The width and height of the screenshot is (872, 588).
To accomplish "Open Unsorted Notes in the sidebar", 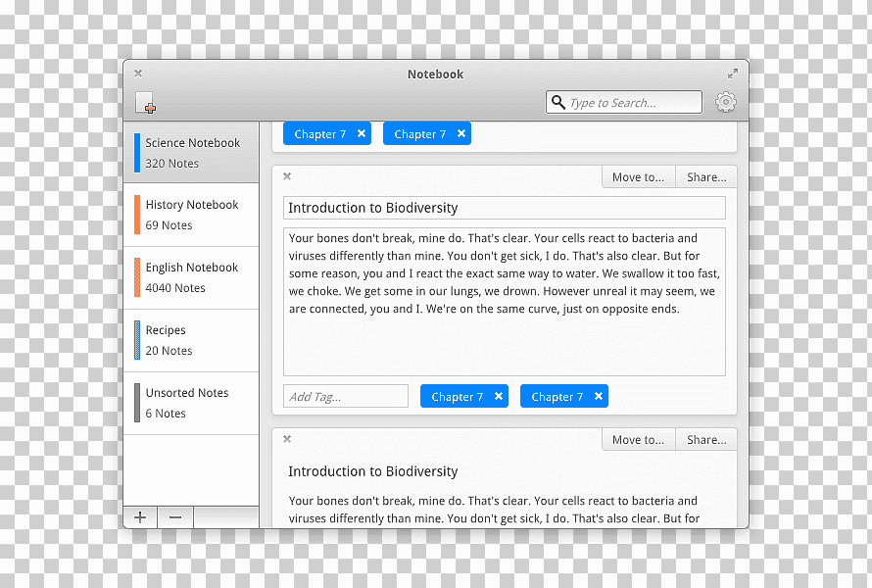I will (x=191, y=404).
